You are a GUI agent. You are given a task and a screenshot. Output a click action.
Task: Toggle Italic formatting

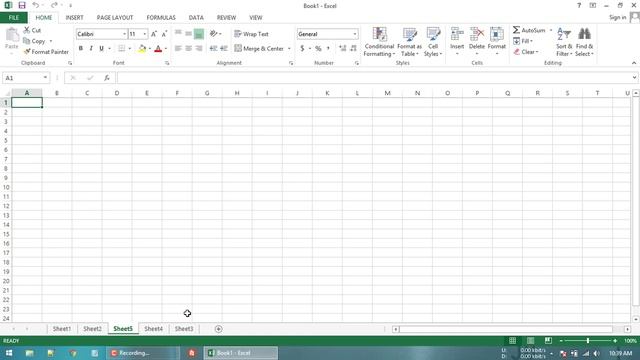[x=91, y=49]
